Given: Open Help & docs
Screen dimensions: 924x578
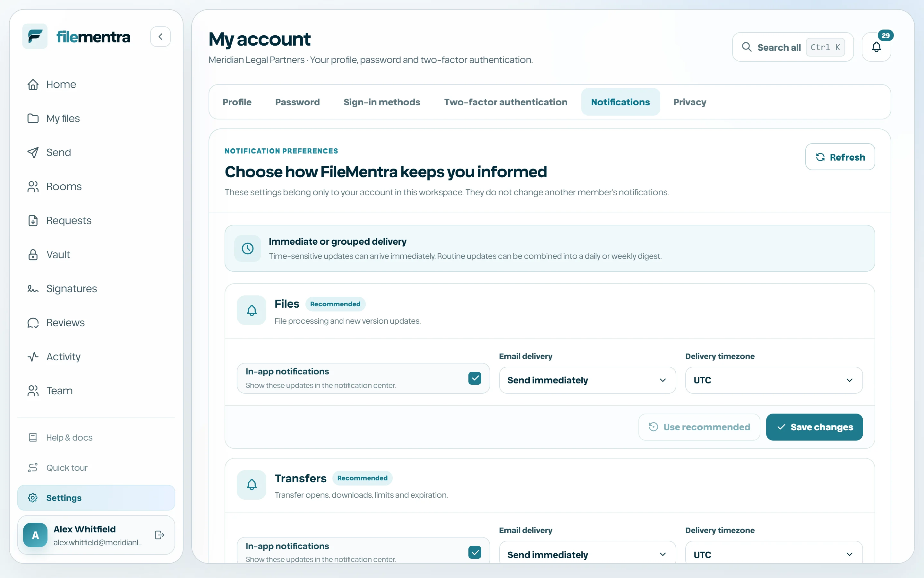Looking at the screenshot, I should (x=96, y=437).
